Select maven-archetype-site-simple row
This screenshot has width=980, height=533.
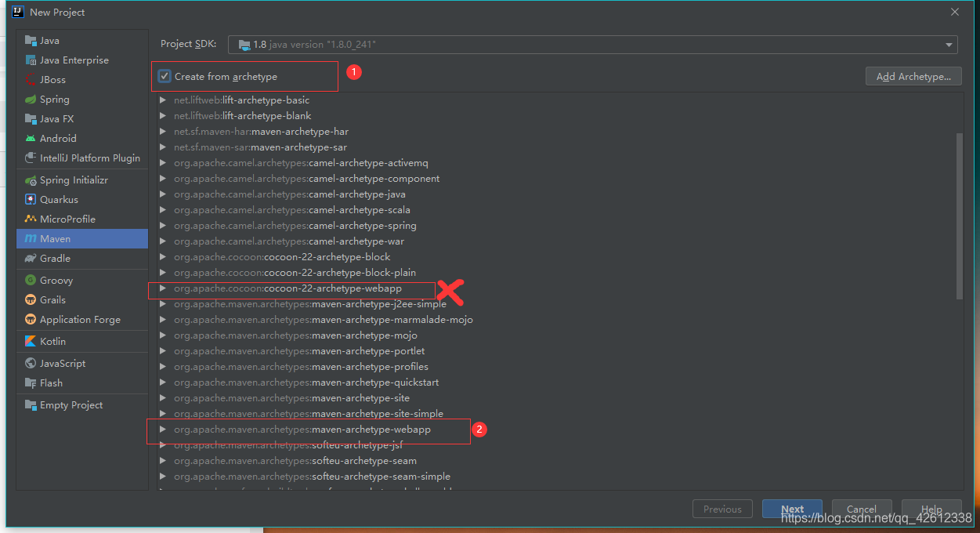[x=555, y=414]
